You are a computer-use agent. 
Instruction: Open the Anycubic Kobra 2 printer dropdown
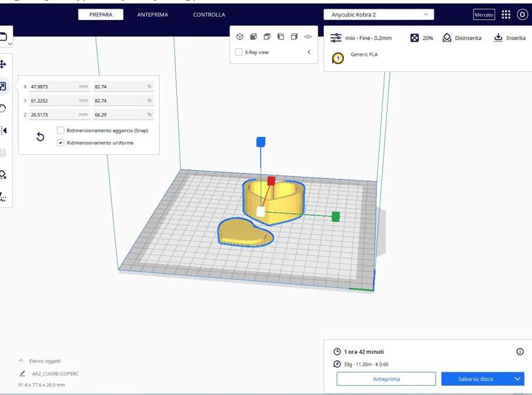click(378, 15)
